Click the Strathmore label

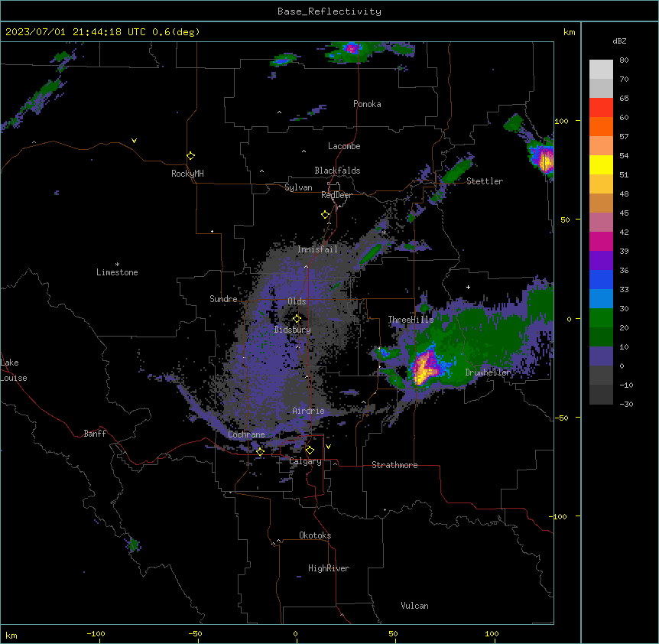point(394,465)
